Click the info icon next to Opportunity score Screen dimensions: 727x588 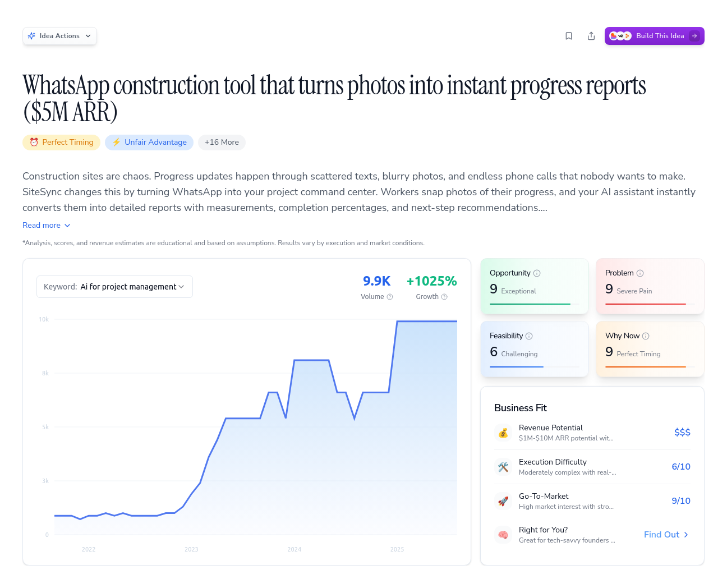point(537,273)
